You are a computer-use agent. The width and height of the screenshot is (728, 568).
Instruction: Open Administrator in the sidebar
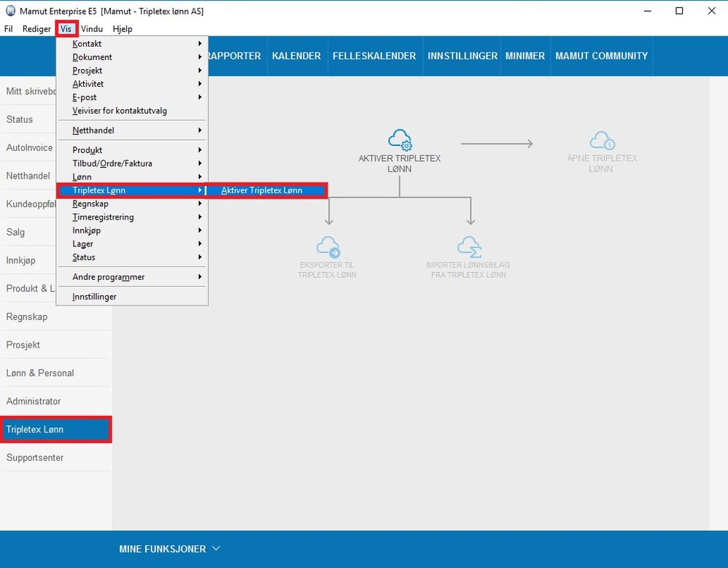55,402
